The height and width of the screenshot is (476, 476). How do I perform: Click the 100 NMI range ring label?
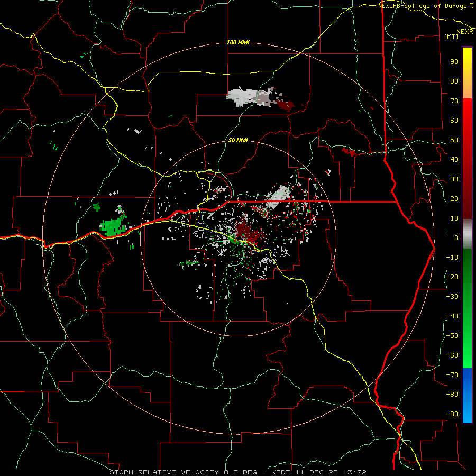point(238,42)
